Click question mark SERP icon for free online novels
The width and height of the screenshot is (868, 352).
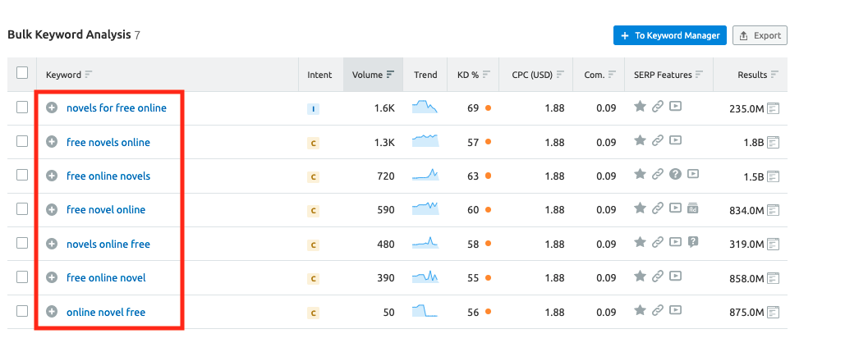[675, 174]
